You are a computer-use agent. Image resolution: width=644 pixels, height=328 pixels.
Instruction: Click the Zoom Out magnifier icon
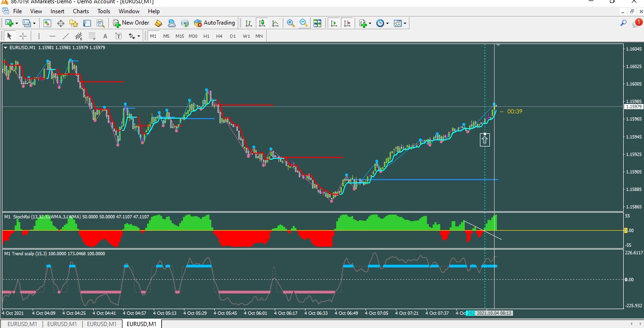pyautogui.click(x=304, y=23)
